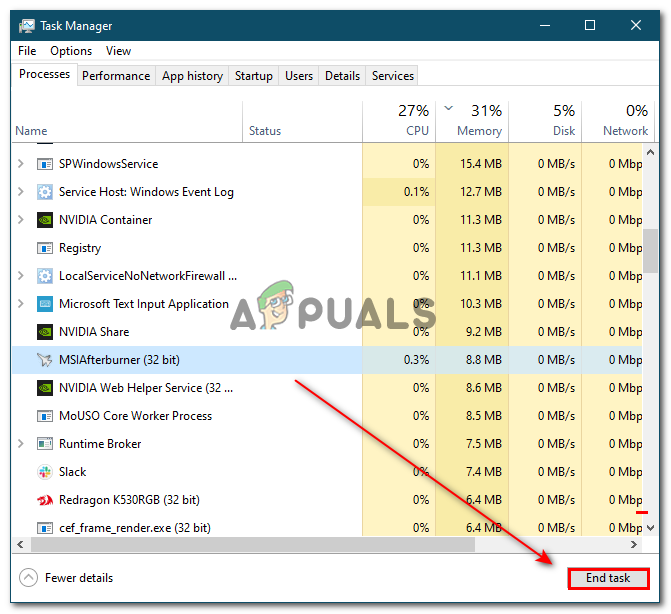
Task: Expand Microsoft Text Input Application
Action: coord(21,304)
